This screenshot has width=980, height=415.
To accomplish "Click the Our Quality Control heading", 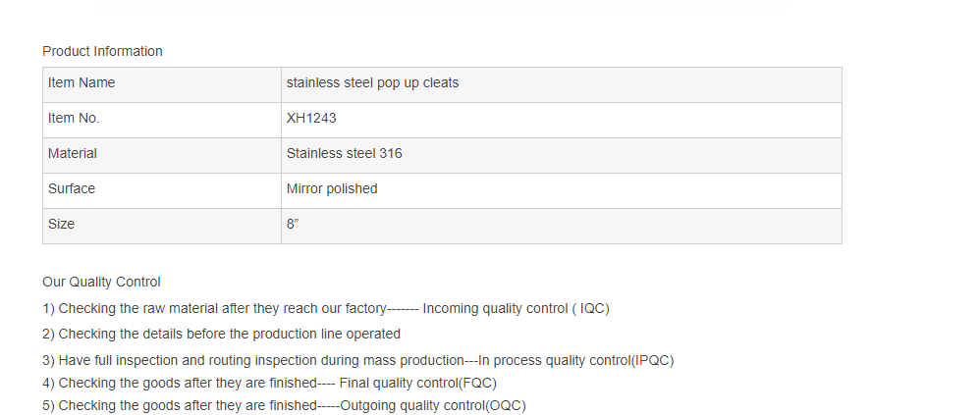I will [101, 283].
